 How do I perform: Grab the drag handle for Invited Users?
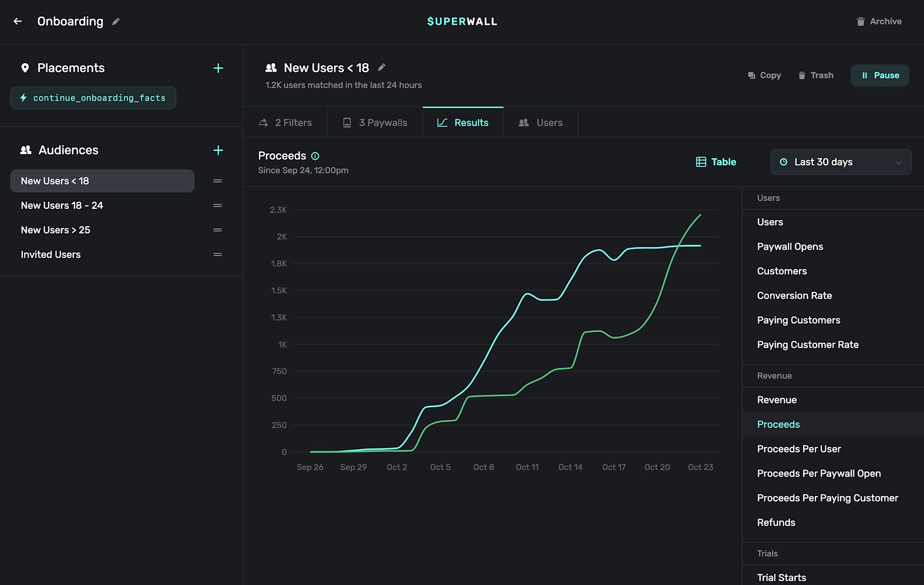pyautogui.click(x=218, y=255)
